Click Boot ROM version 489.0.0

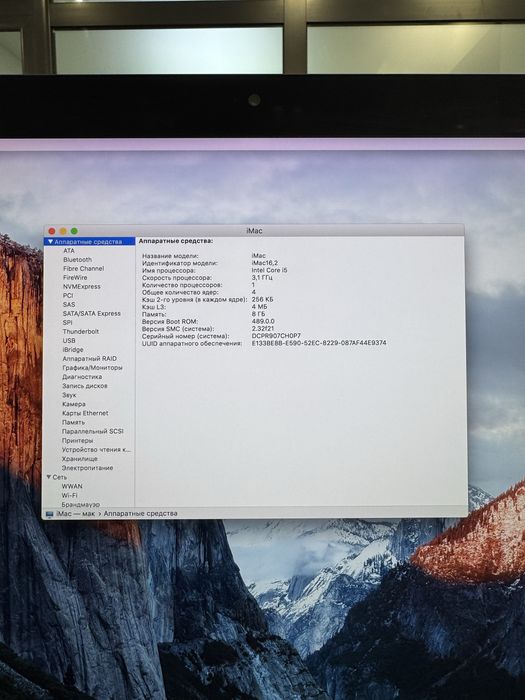pyautogui.click(x=263, y=321)
